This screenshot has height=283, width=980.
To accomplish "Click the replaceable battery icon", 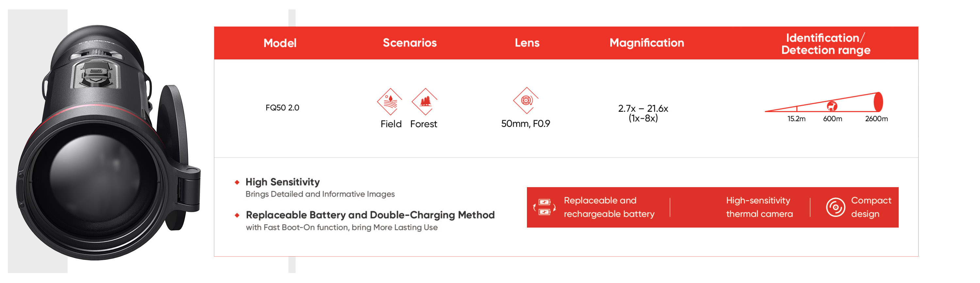I will click(545, 207).
